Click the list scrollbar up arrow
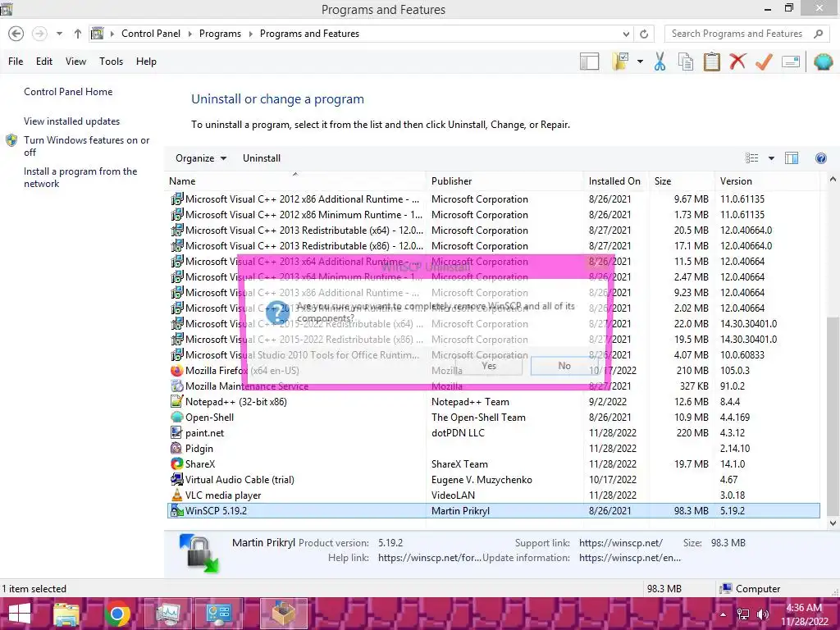840x630 pixels. [x=833, y=180]
